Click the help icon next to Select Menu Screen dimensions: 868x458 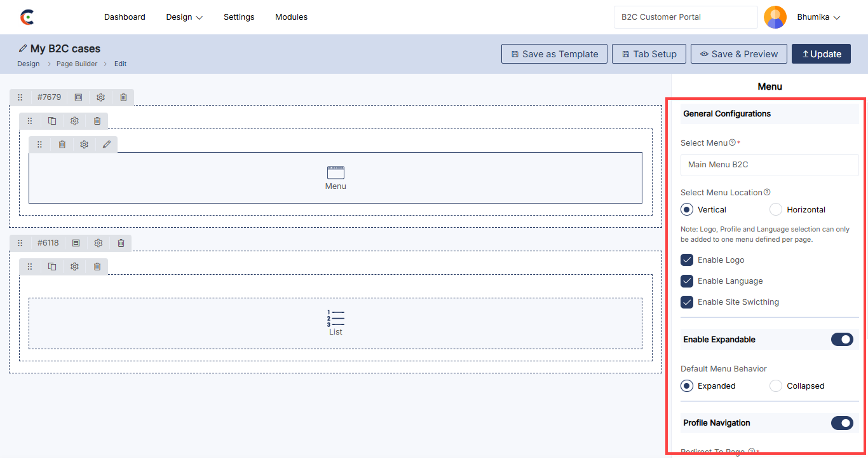click(732, 142)
